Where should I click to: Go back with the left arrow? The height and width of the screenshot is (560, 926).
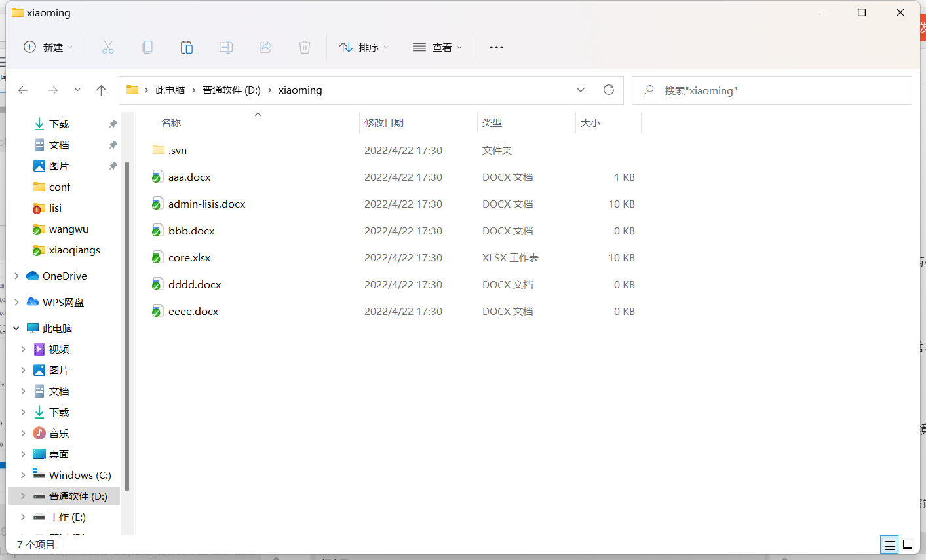[23, 90]
